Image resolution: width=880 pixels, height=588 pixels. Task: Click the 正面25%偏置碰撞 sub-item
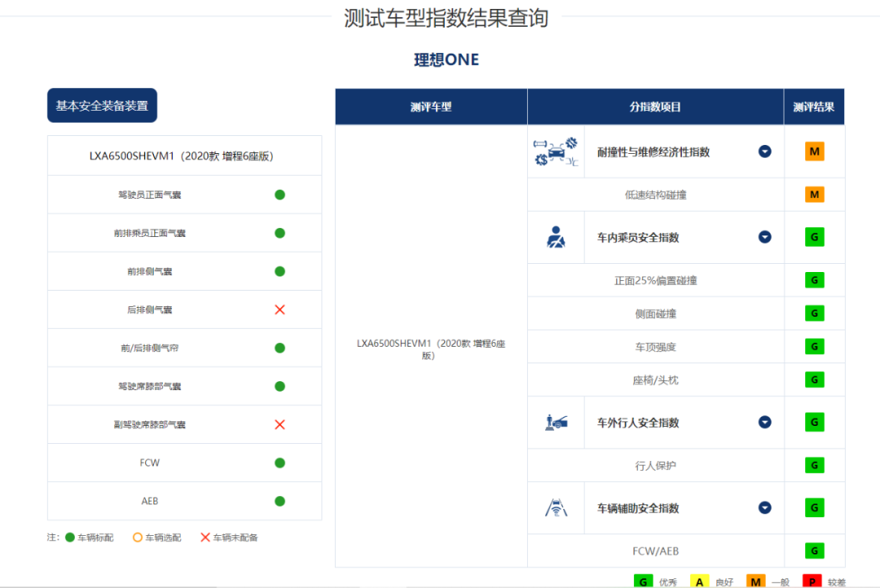[655, 280]
